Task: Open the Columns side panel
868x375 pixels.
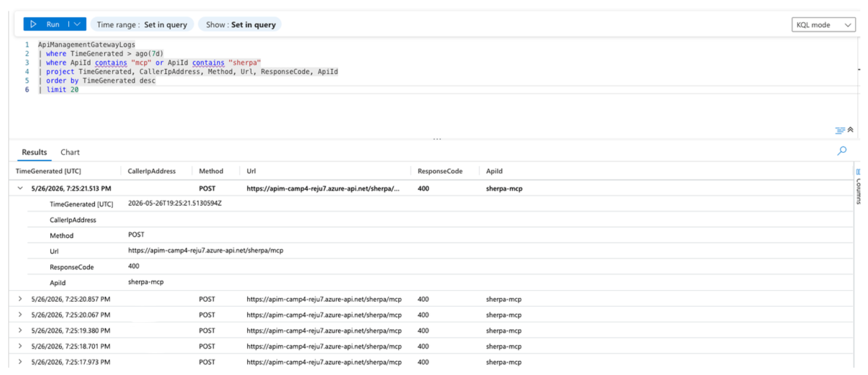Action: (x=858, y=187)
